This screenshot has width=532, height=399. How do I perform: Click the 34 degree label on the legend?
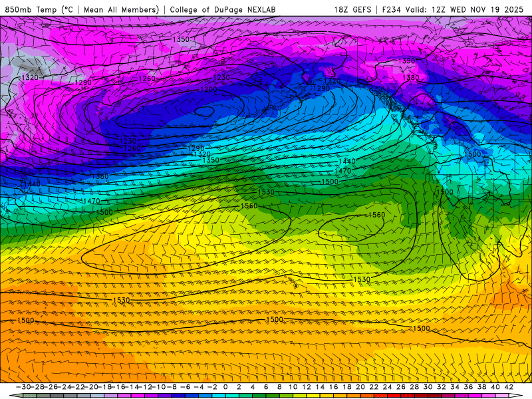tap(455, 387)
